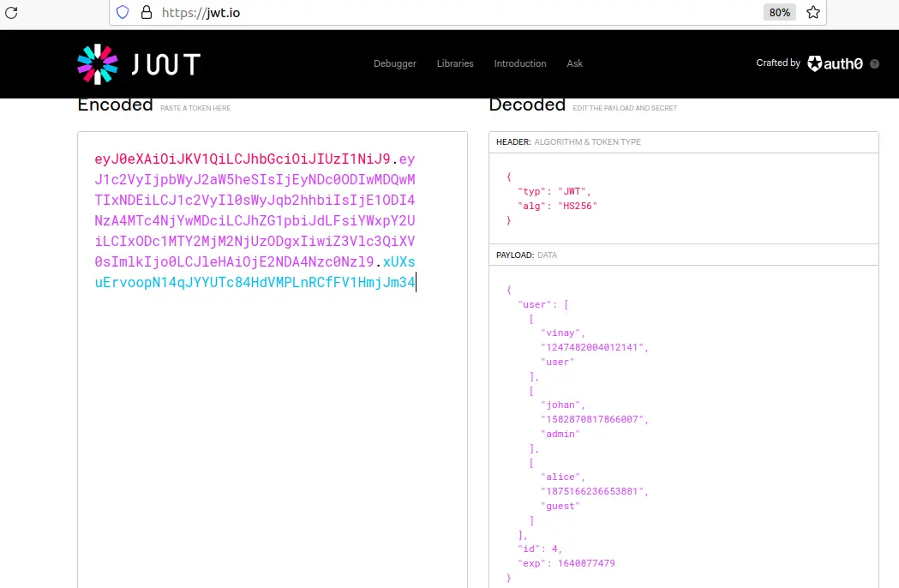The height and width of the screenshot is (588, 899).
Task: Open the Libraries page
Action: coord(455,63)
